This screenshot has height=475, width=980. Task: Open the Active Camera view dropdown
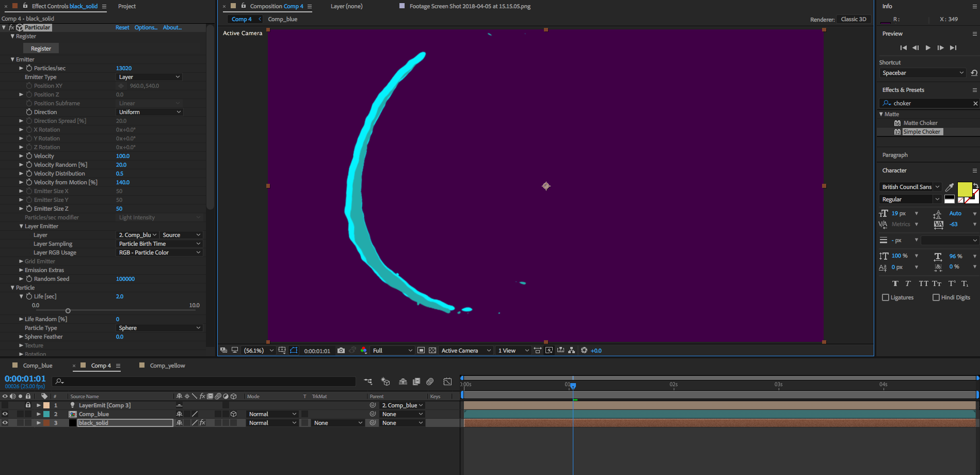click(x=466, y=351)
